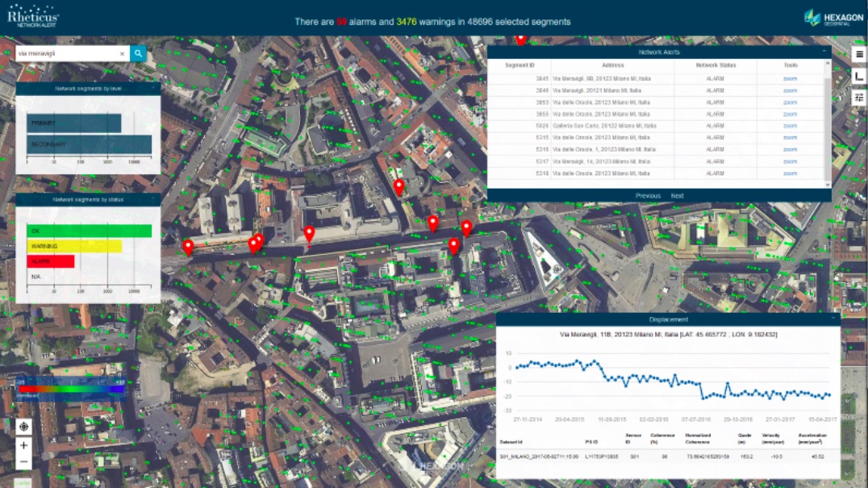Screen dimensions: 868x488
Task: Click the red alarm marker at the street's west end
Action: coord(188,247)
